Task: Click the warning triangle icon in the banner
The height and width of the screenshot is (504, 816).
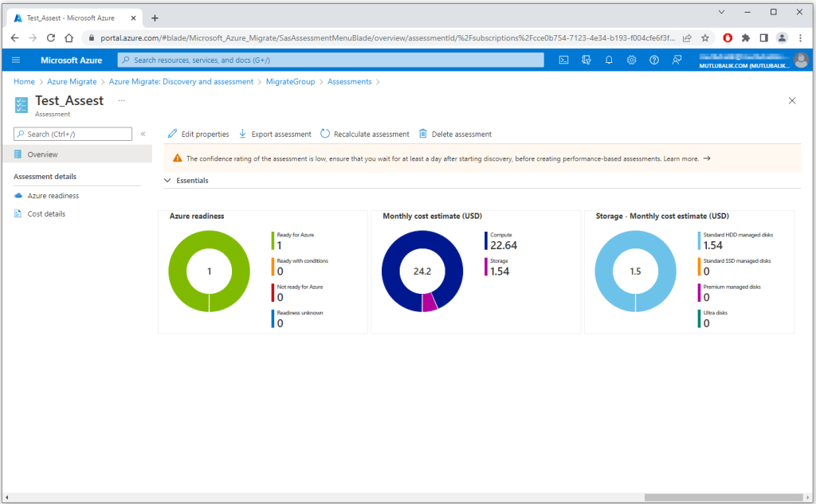Action: [x=178, y=158]
